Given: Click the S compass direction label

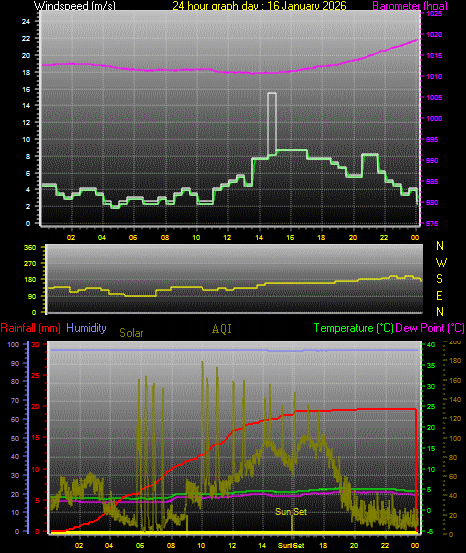Looking at the screenshot, I should coord(440,279).
